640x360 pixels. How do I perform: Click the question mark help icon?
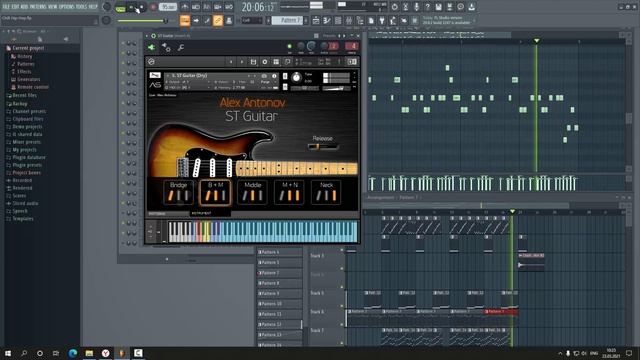(x=427, y=7)
